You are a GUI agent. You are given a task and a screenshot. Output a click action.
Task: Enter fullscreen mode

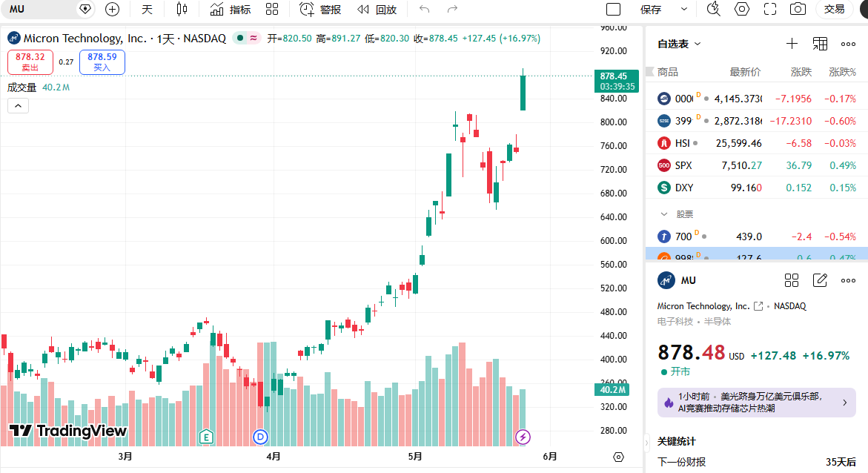pos(770,9)
